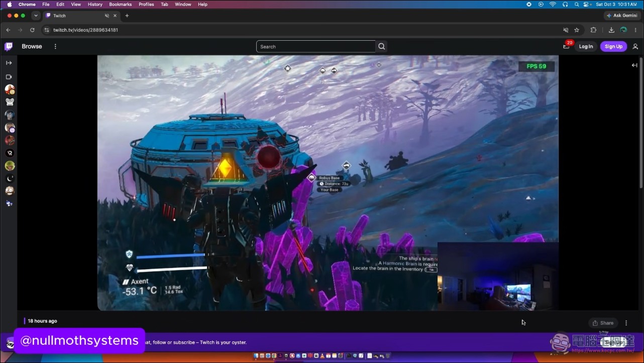Open the Window menu
644x363 pixels.
pyautogui.click(x=183, y=4)
